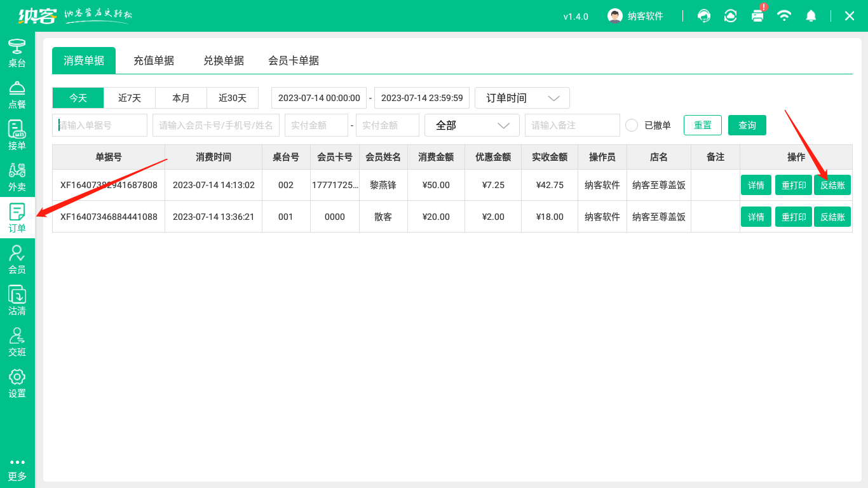Expand the 全部 filter dropdown
This screenshot has width=868, height=488.
[x=472, y=125]
